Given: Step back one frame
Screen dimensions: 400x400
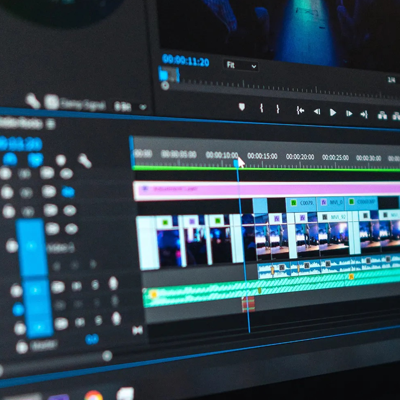Looking at the screenshot, I should 317,112.
